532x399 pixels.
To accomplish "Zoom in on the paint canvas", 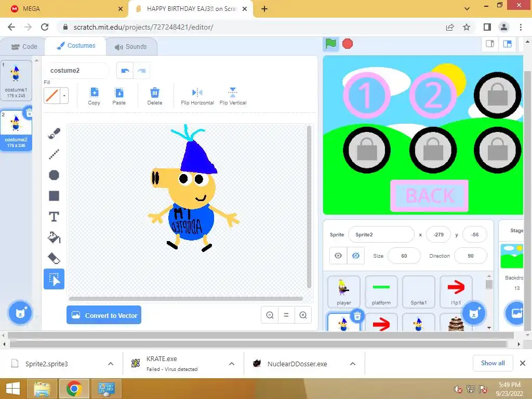I will [303, 315].
